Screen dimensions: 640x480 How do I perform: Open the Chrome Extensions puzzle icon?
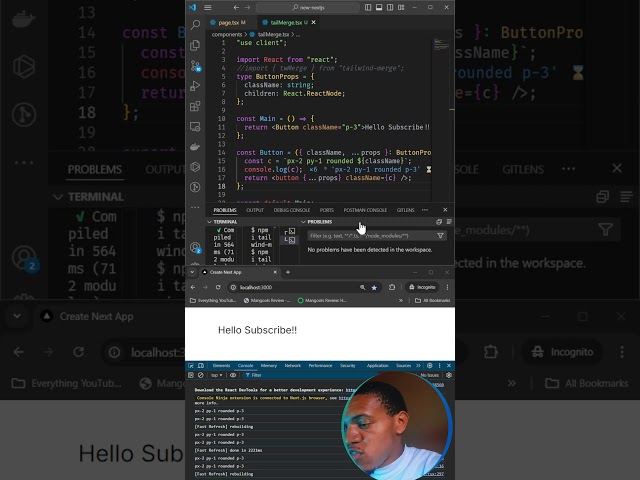click(x=392, y=288)
